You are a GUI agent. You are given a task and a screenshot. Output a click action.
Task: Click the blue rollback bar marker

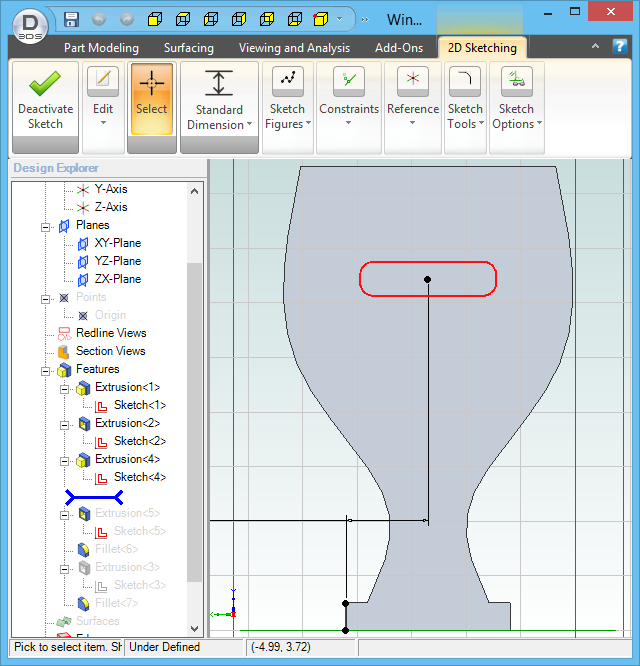94,497
